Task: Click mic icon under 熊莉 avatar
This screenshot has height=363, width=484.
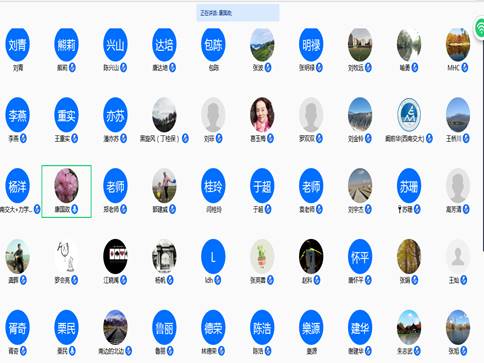Action: (x=72, y=68)
